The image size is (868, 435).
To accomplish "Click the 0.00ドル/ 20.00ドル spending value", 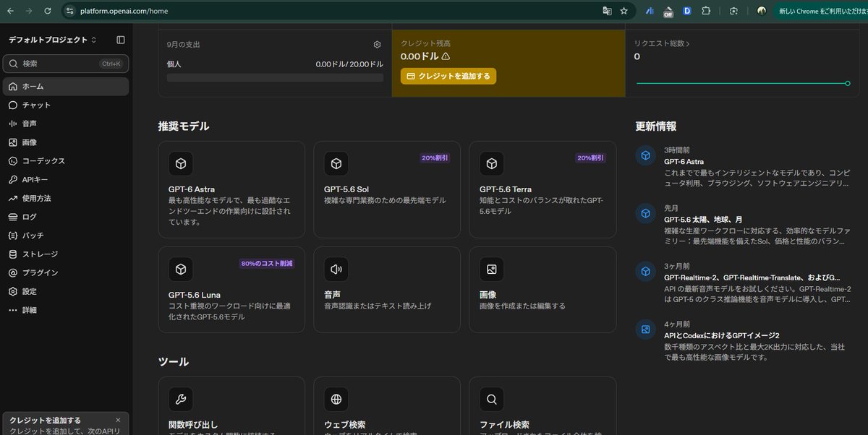I will tap(349, 64).
